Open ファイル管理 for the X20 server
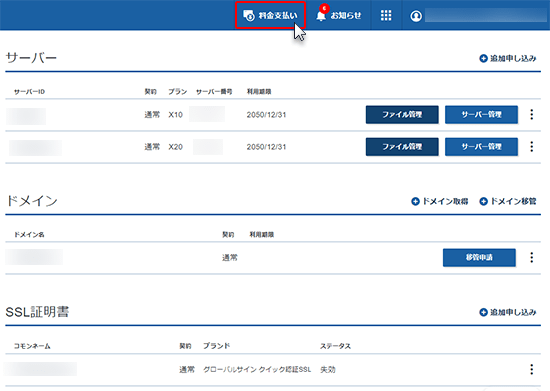The height and width of the screenshot is (391, 550). [402, 147]
